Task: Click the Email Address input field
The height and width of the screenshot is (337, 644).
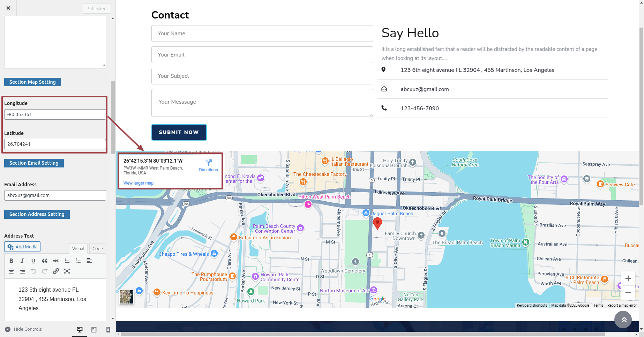Action: click(55, 195)
